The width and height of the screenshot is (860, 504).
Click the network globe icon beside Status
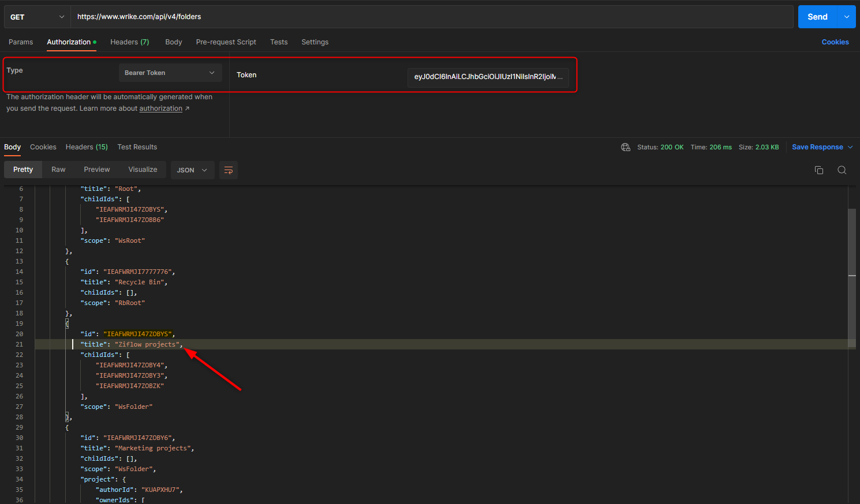(x=625, y=147)
